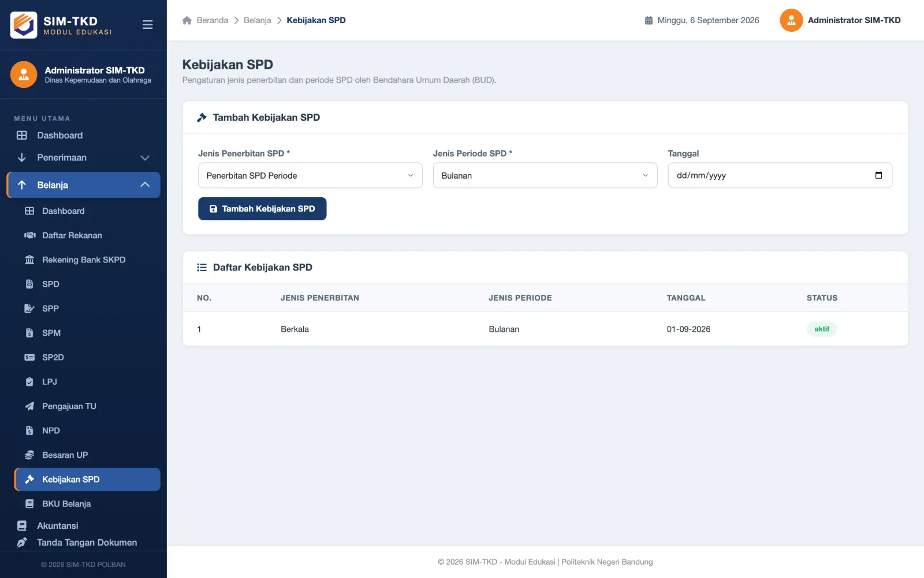924x578 pixels.
Task: Click the Daftar Rekanan handshake icon
Action: click(29, 235)
